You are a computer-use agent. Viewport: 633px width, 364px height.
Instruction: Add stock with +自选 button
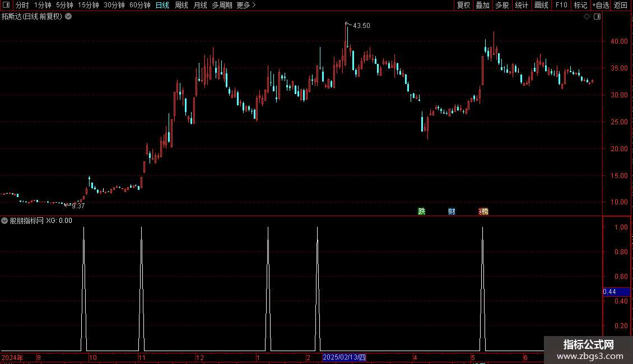point(601,5)
